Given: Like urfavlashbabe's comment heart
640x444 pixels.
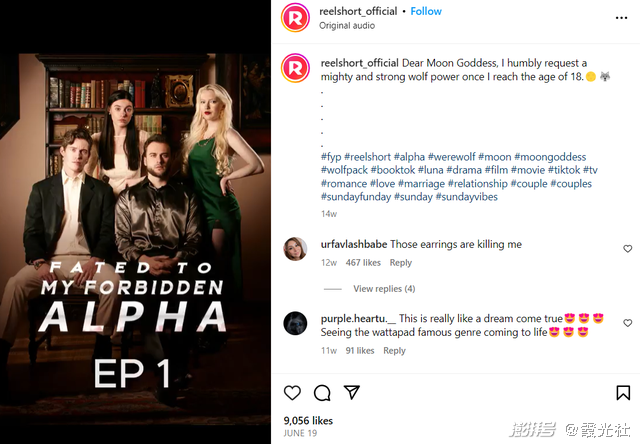Looking at the screenshot, I should pos(627,249).
